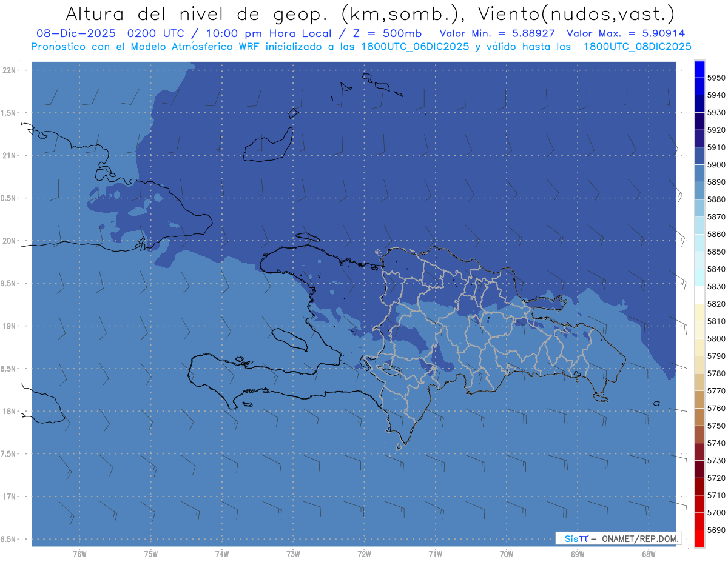Screen dimensions: 728x562
Task: Click the '1.5N' latitude label
Action: coord(10,113)
